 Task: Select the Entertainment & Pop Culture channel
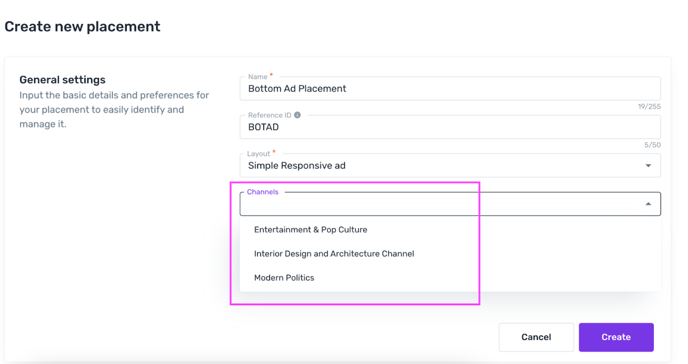(x=310, y=230)
